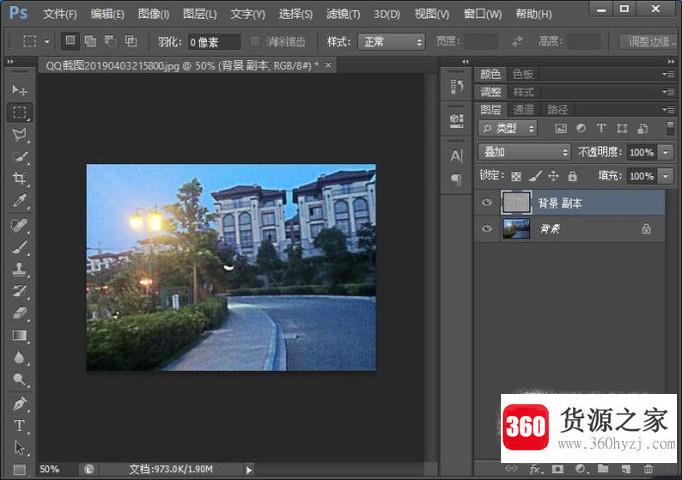Viewport: 682px width, 480px height.
Task: Click swap width and height arrows
Action: (517, 42)
